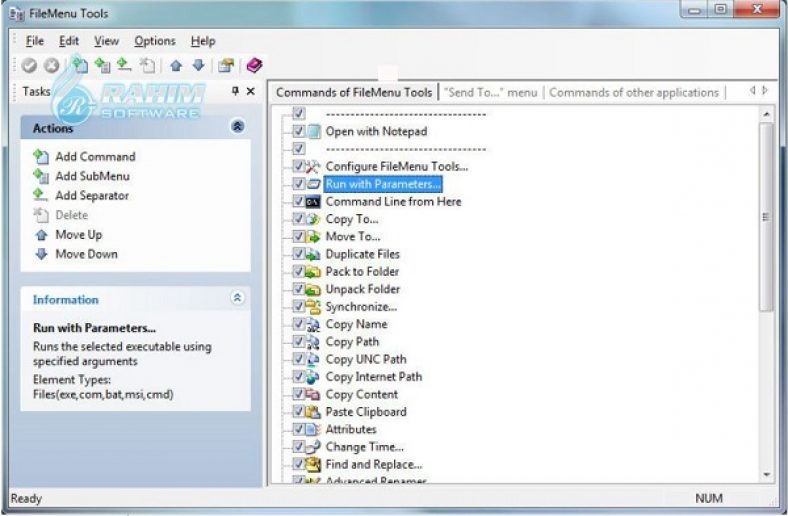The width and height of the screenshot is (788, 516).
Task: Select the Copy Content row text
Action: (x=362, y=394)
